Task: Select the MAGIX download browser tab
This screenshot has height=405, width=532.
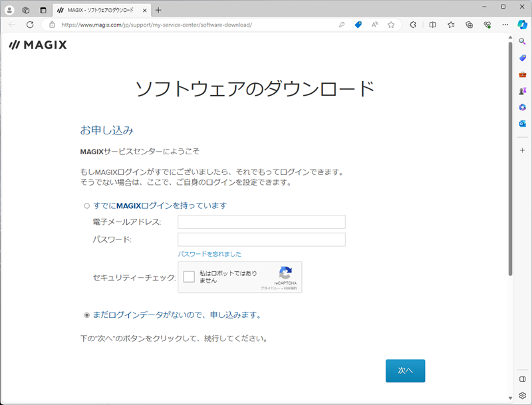Action: (101, 10)
